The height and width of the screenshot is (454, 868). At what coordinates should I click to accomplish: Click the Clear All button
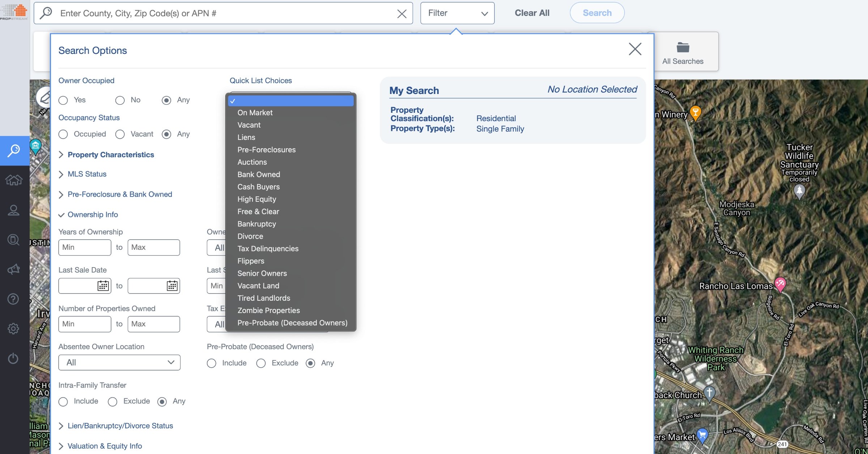[532, 13]
